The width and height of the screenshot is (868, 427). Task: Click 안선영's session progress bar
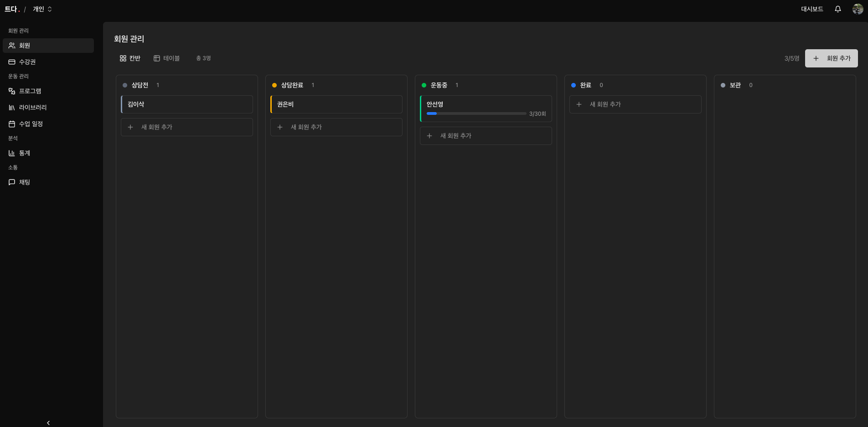476,113
